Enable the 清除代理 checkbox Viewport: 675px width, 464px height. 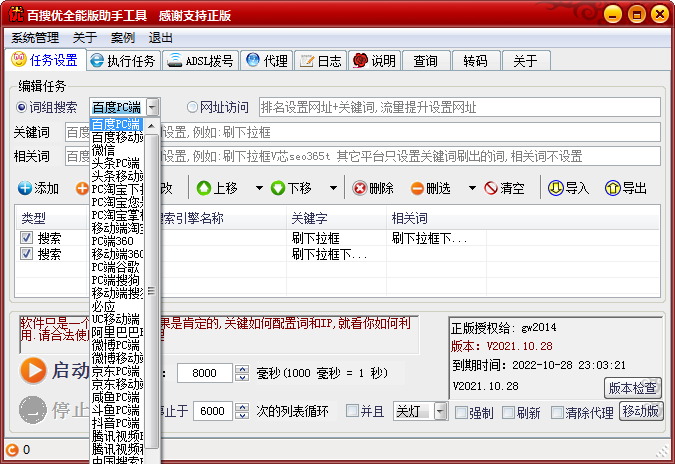coord(557,413)
